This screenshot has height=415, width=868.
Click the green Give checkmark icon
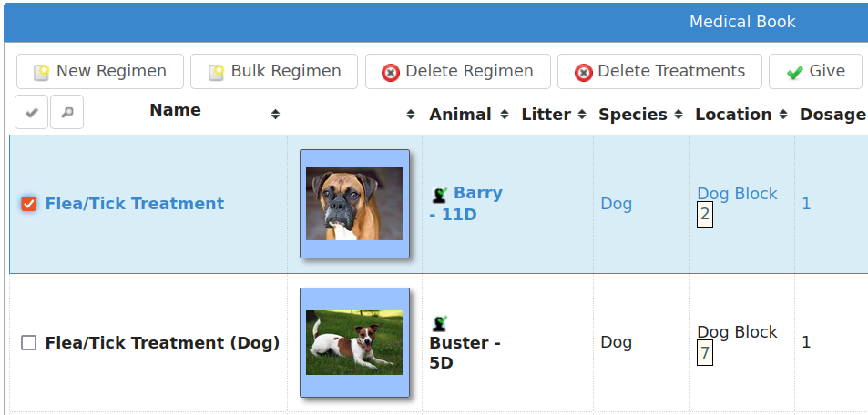click(795, 73)
